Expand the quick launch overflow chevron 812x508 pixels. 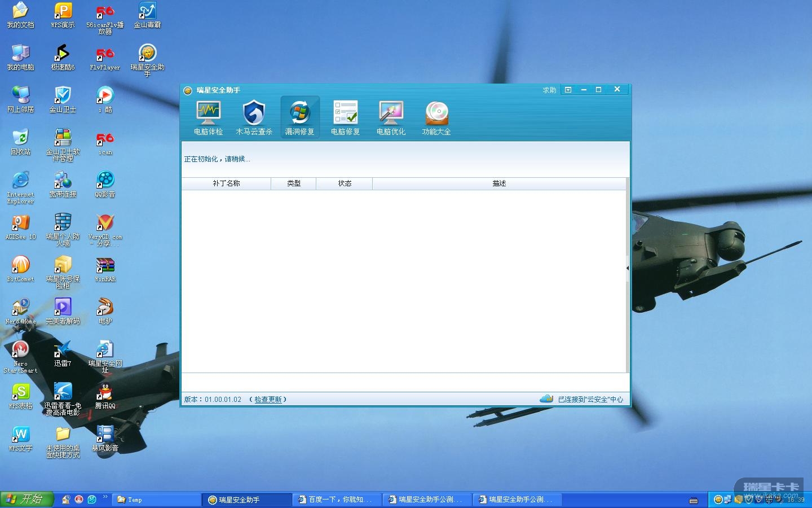click(x=105, y=497)
